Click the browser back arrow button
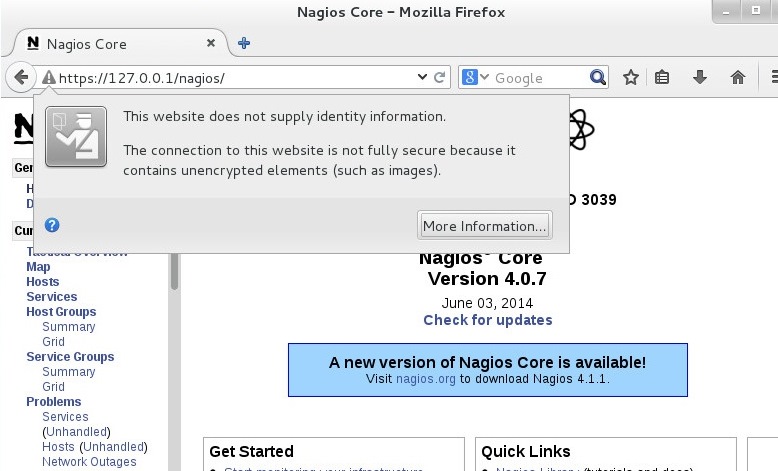 pyautogui.click(x=21, y=77)
